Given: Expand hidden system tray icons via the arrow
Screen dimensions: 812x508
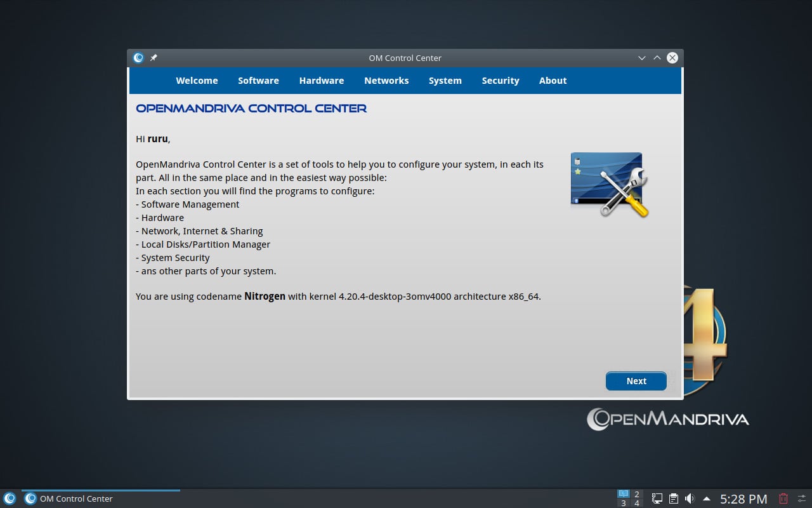Looking at the screenshot, I should (x=707, y=498).
